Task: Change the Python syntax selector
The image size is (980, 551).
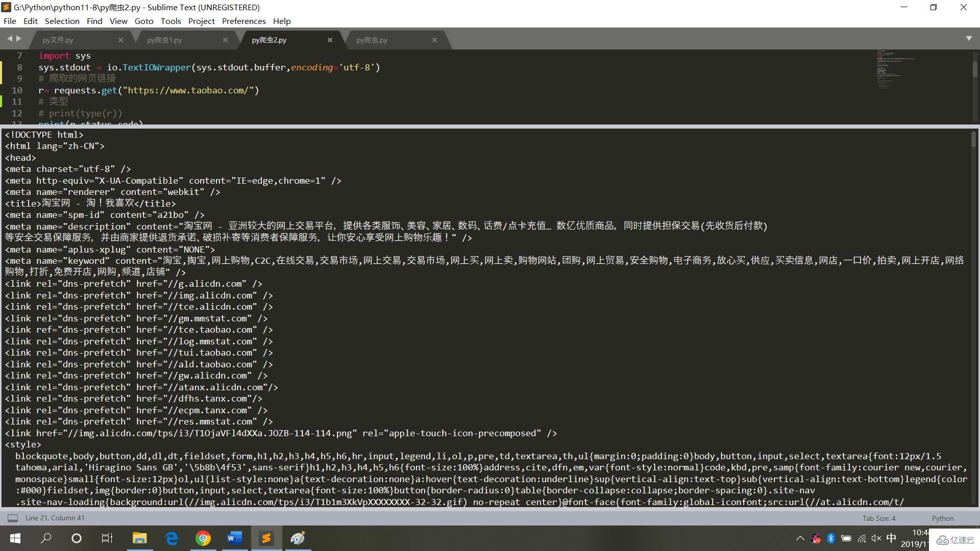Action: 942,518
